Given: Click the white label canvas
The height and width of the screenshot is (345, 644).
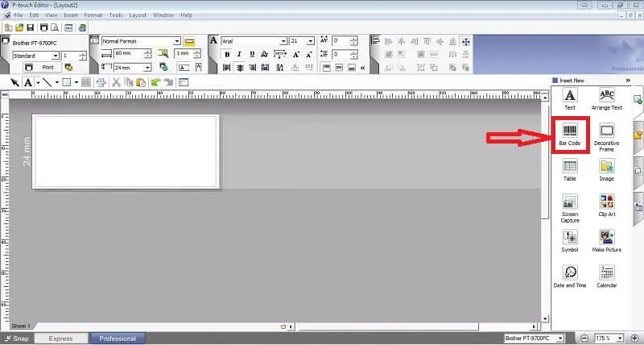Looking at the screenshot, I should tap(125, 152).
